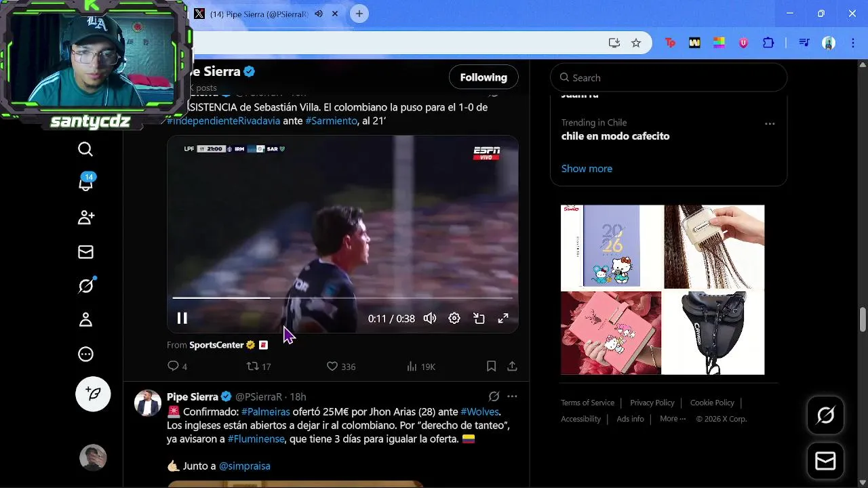
Task: Open options for chile en modo cafecito trend
Action: point(770,124)
